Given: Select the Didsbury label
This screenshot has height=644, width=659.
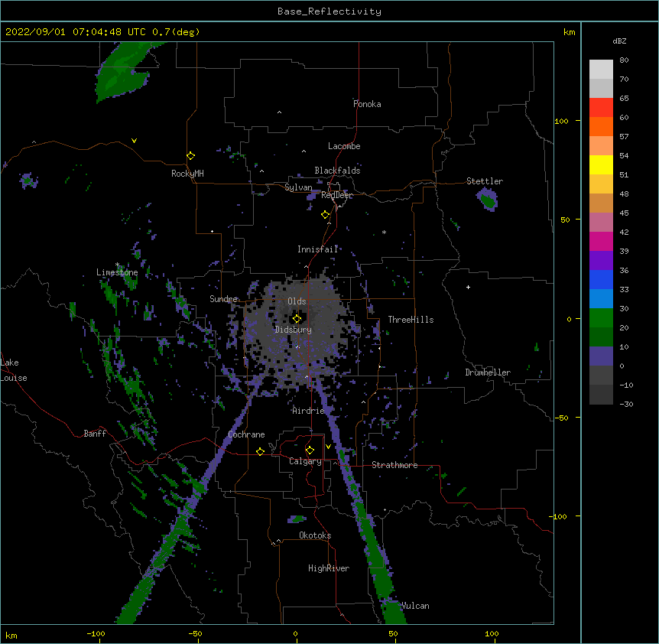Looking at the screenshot, I should 294,330.
